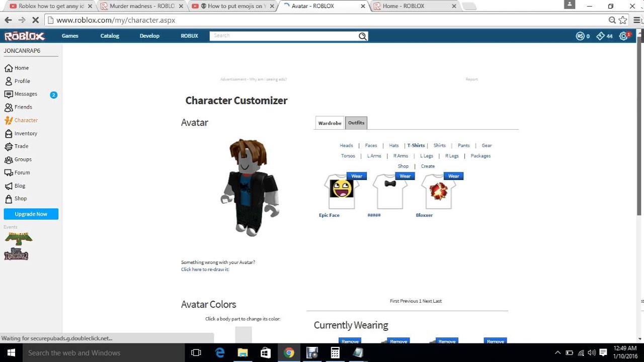Click the Home icon in the sidebar
The image size is (644, 362).
[9, 68]
